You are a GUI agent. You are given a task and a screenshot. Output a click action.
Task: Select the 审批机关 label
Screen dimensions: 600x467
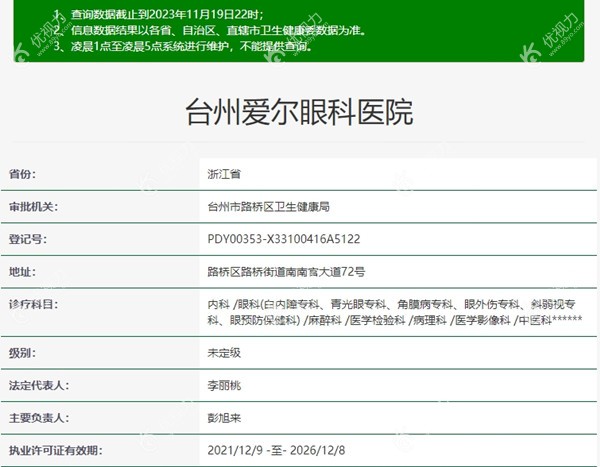click(33, 207)
